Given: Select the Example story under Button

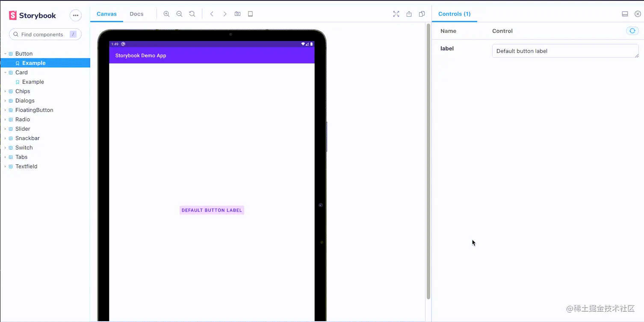Looking at the screenshot, I should click(x=45, y=63).
